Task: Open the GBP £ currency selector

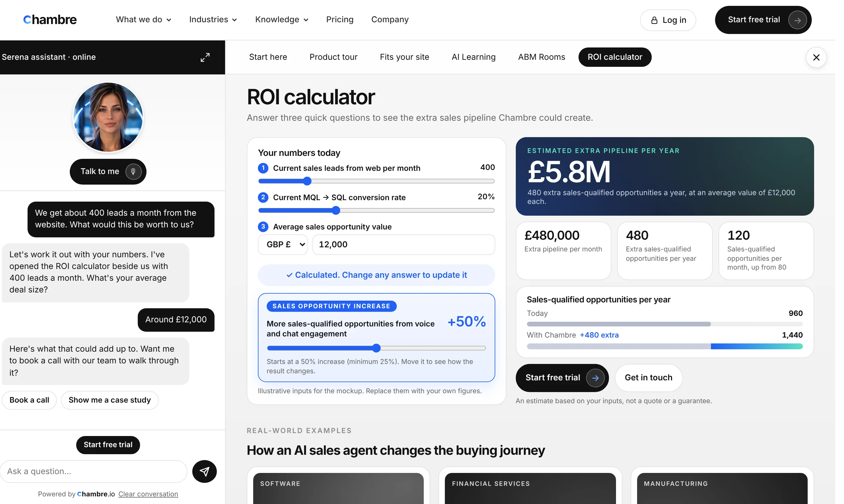Action: point(283,245)
